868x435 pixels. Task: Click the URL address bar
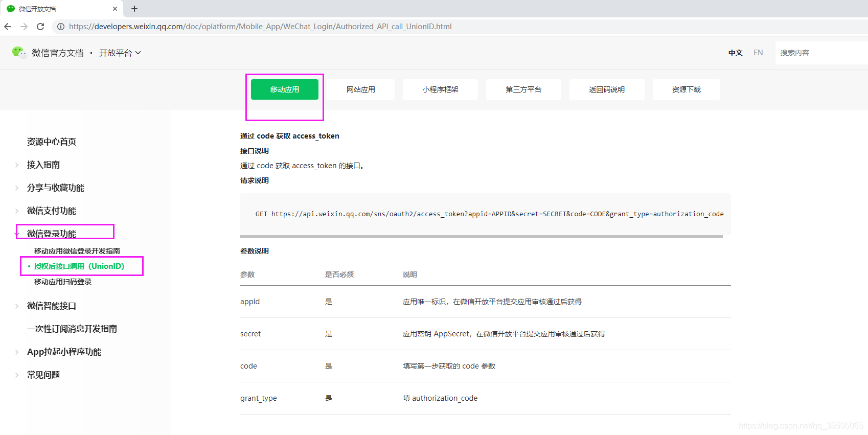460,27
